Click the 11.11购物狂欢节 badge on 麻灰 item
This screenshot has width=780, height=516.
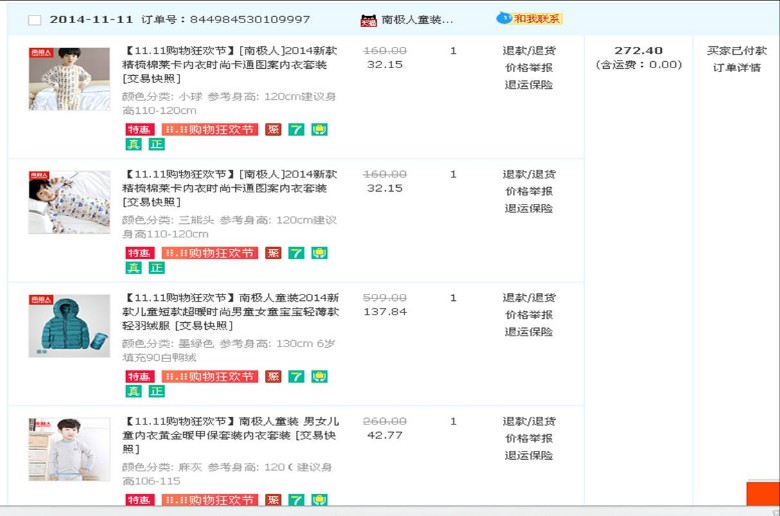[209, 500]
